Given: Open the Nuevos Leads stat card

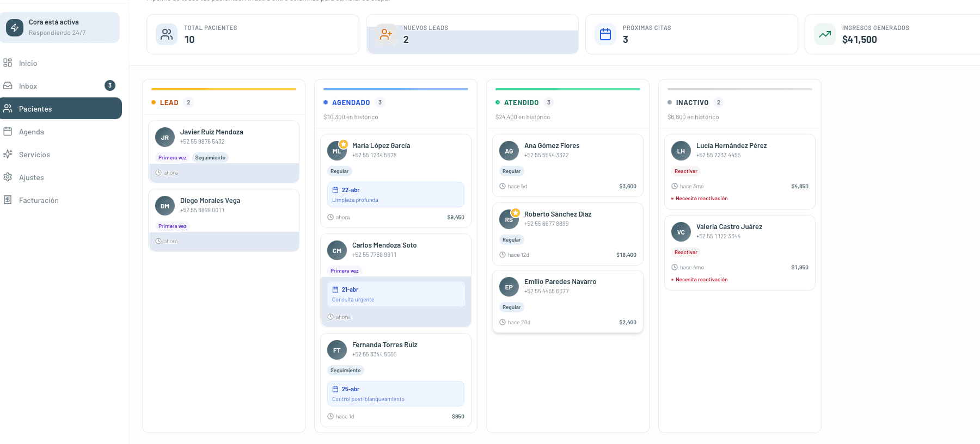Looking at the screenshot, I should tap(472, 34).
